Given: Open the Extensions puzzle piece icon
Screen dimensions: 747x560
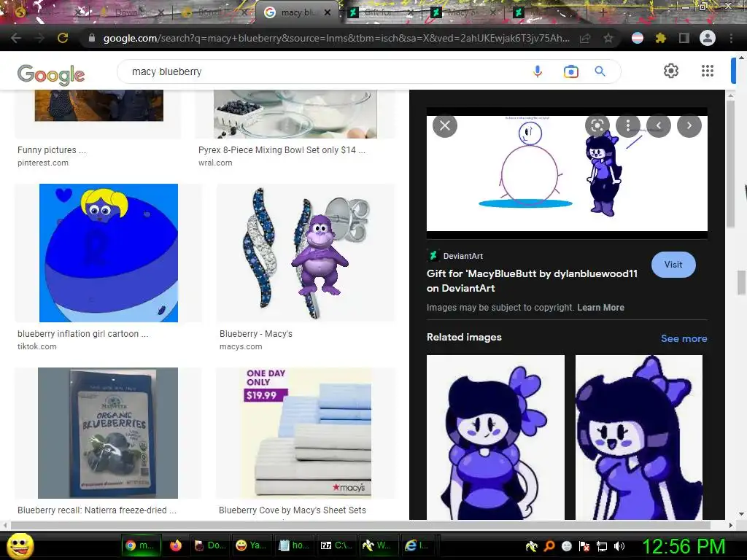Looking at the screenshot, I should [660, 38].
